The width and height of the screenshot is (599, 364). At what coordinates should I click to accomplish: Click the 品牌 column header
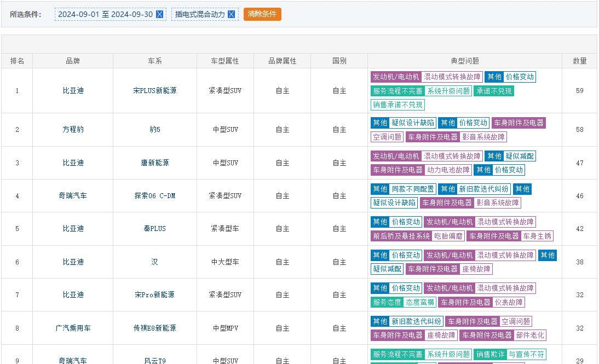(73, 61)
